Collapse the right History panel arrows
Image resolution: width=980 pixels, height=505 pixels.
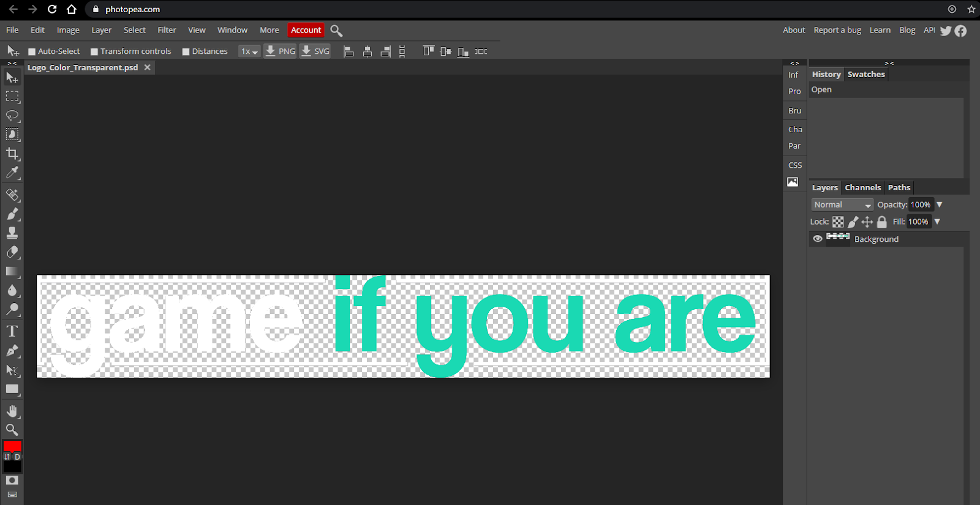tap(889, 63)
